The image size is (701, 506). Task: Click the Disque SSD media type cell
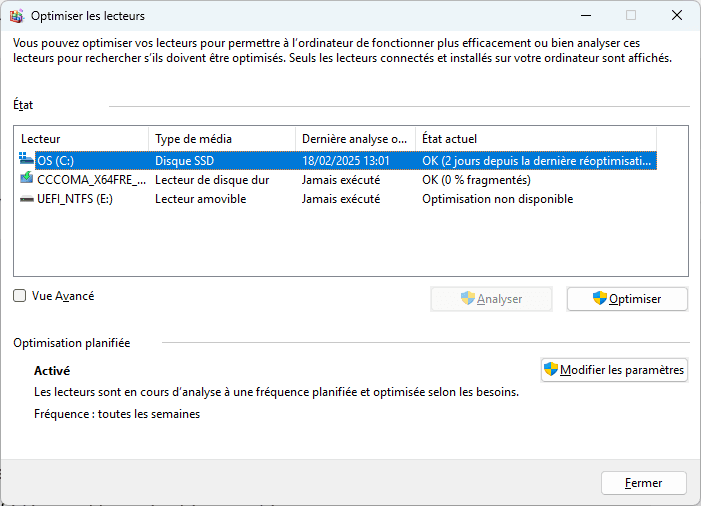pyautogui.click(x=185, y=161)
